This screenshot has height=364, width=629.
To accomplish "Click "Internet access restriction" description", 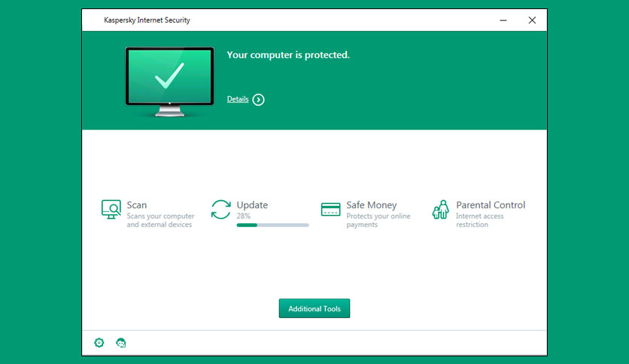I will (480, 220).
